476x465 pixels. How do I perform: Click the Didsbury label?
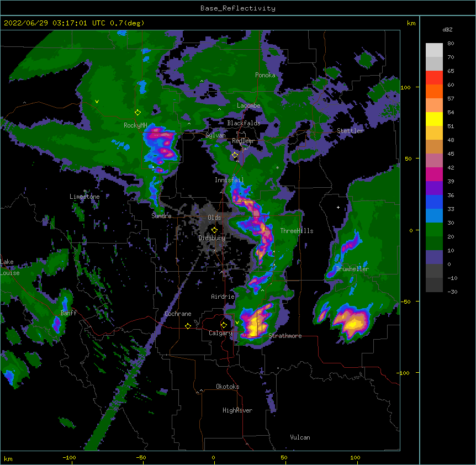click(211, 238)
